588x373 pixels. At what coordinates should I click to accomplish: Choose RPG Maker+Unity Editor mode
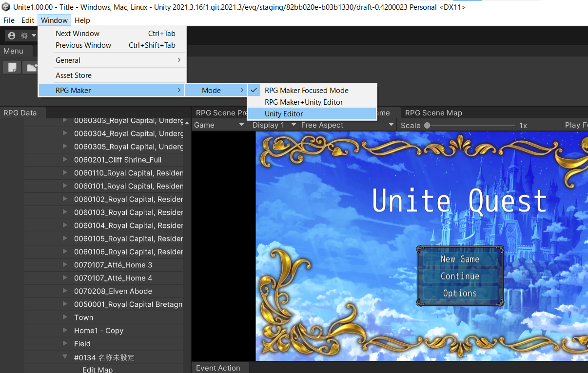tap(312, 102)
